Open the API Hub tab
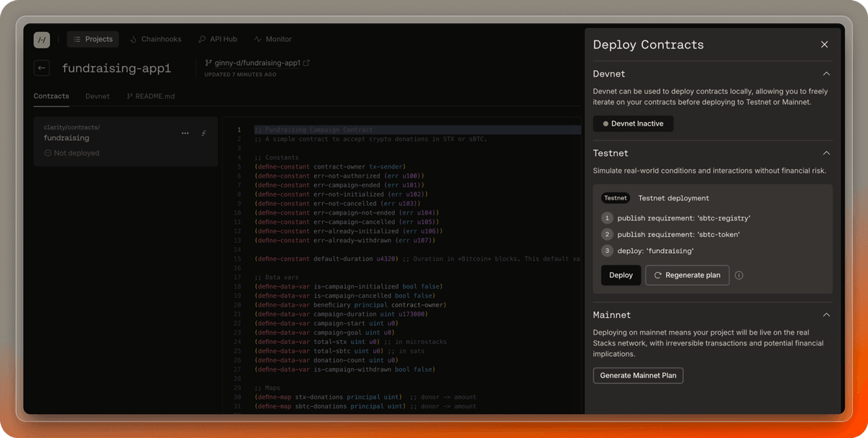Screen dimensions: 868x438 (x=218, y=39)
